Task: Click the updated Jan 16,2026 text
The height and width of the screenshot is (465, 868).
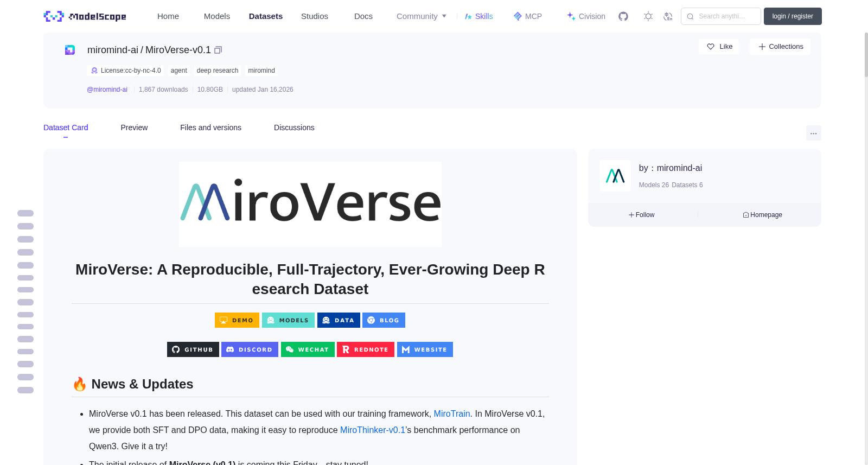Action: [263, 90]
